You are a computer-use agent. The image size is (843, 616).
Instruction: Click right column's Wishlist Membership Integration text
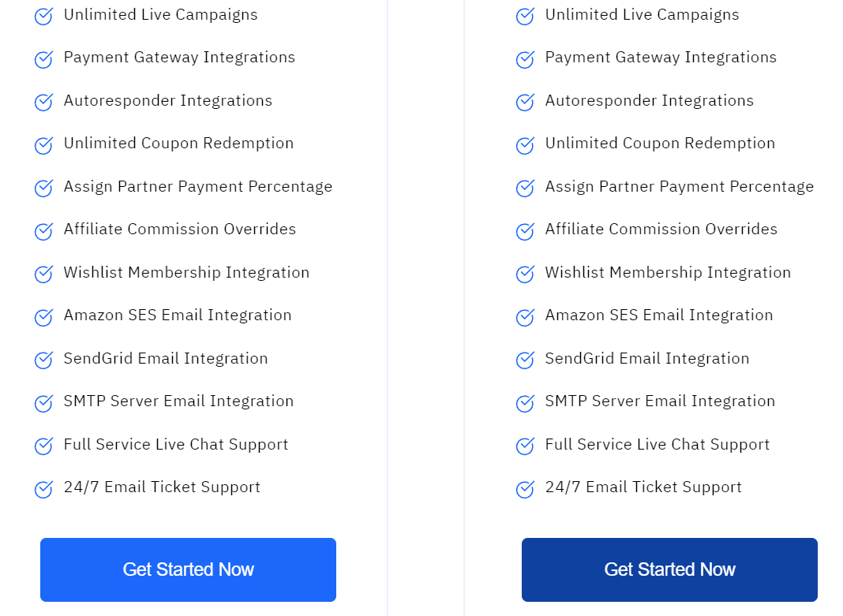[x=668, y=272]
